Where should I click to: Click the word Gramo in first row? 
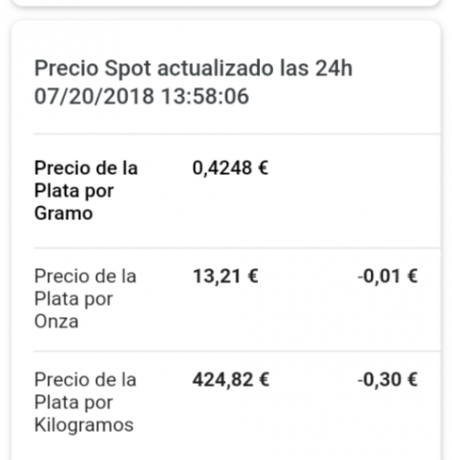click(63, 213)
